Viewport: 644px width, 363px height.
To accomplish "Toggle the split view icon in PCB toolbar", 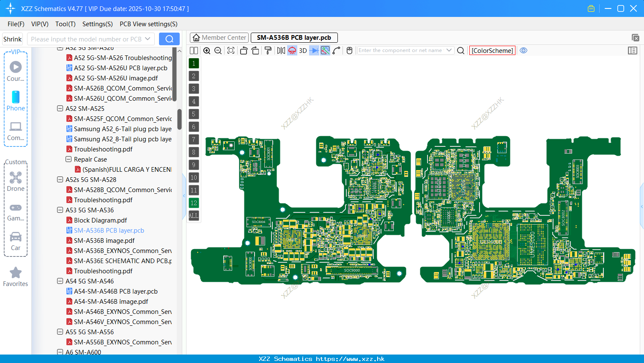I will (194, 51).
